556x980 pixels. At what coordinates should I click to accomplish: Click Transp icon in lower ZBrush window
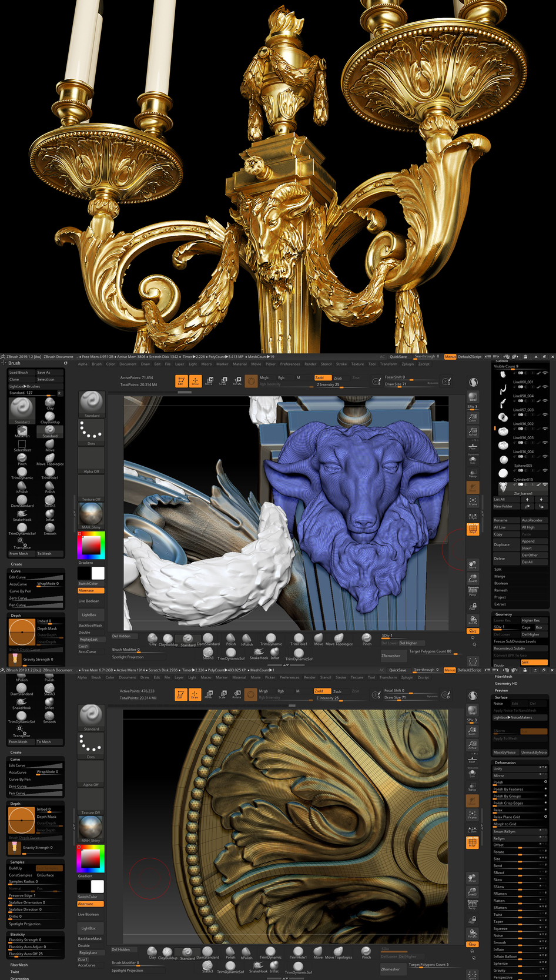click(x=472, y=787)
